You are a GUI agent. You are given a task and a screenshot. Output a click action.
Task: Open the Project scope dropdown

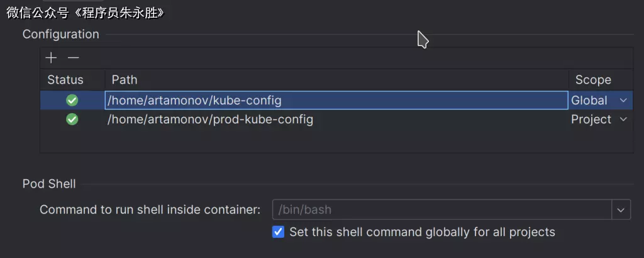pos(623,119)
